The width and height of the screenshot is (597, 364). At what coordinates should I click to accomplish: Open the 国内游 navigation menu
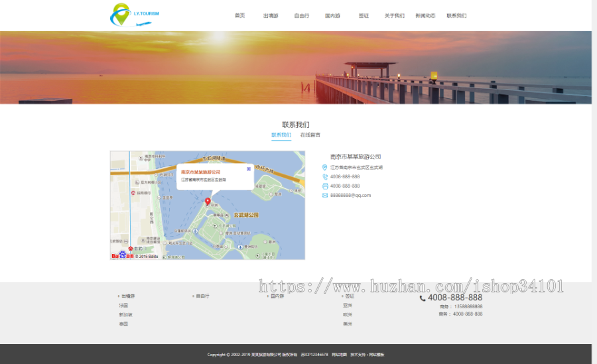click(x=332, y=16)
